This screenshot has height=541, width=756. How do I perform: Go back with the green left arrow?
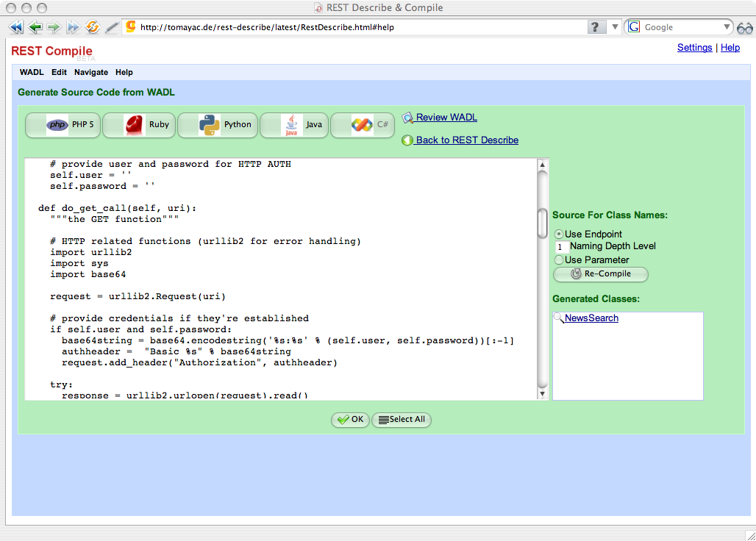tap(35, 27)
